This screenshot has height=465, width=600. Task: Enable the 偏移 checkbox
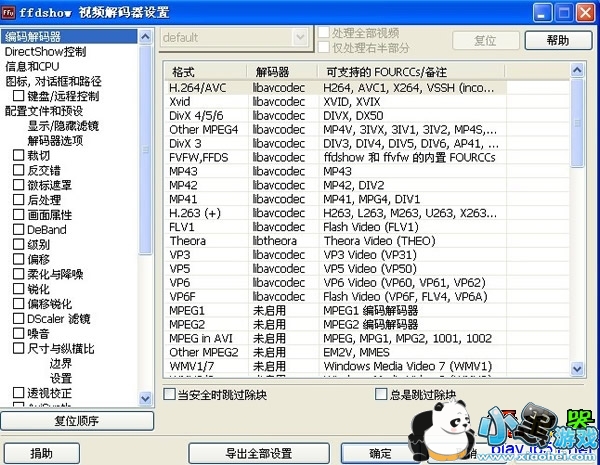point(19,259)
